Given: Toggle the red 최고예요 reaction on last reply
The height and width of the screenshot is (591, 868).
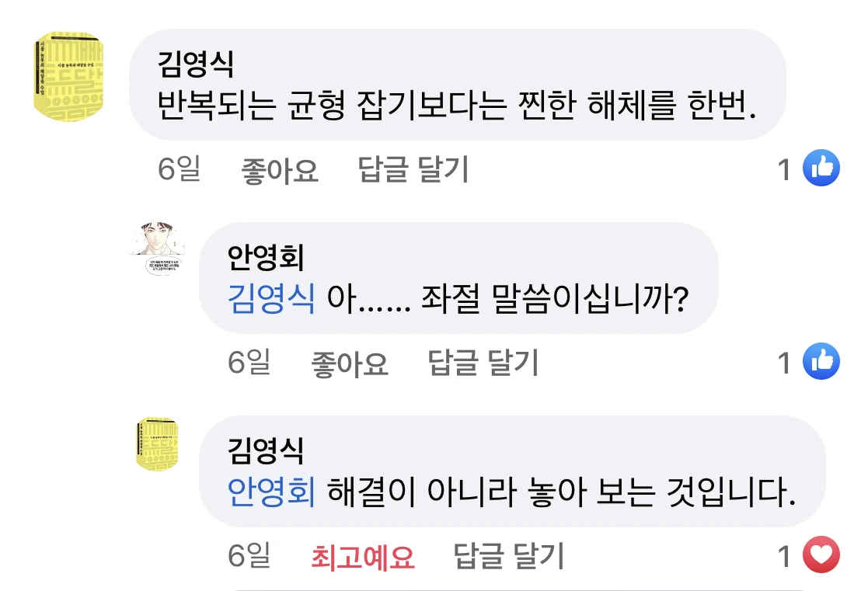Looking at the screenshot, I should pyautogui.click(x=363, y=557).
